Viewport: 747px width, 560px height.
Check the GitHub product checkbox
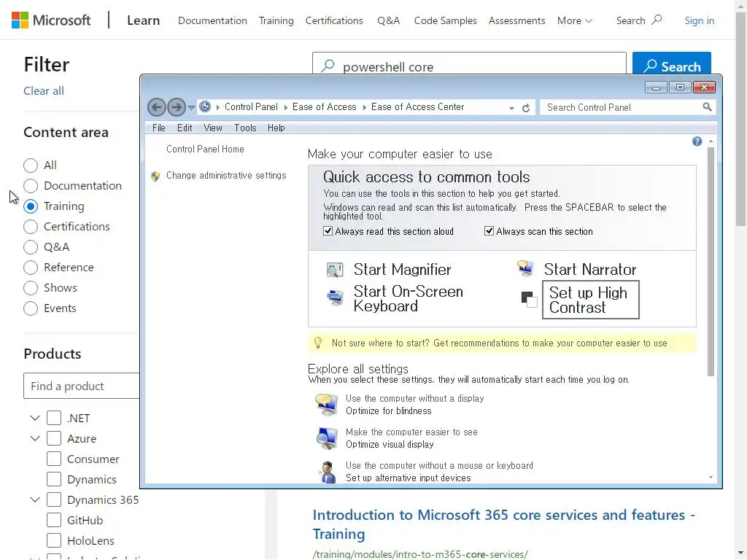click(54, 521)
